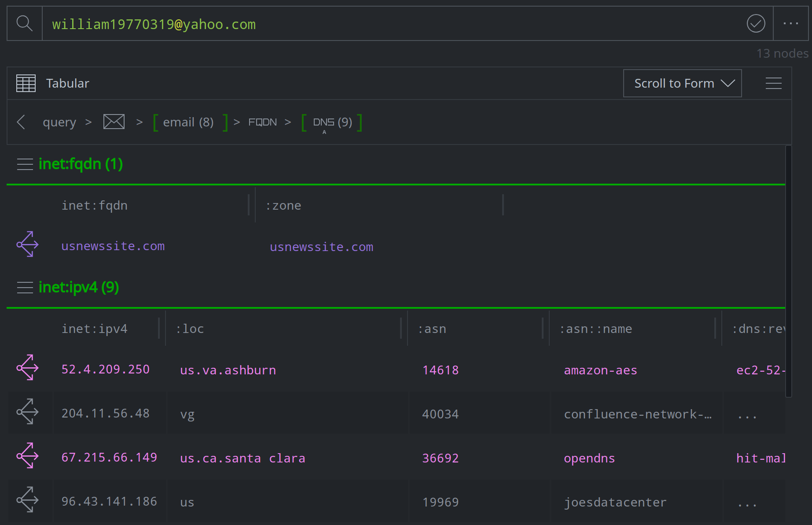
Task: Open the Scroll to Form dropdown
Action: (682, 83)
